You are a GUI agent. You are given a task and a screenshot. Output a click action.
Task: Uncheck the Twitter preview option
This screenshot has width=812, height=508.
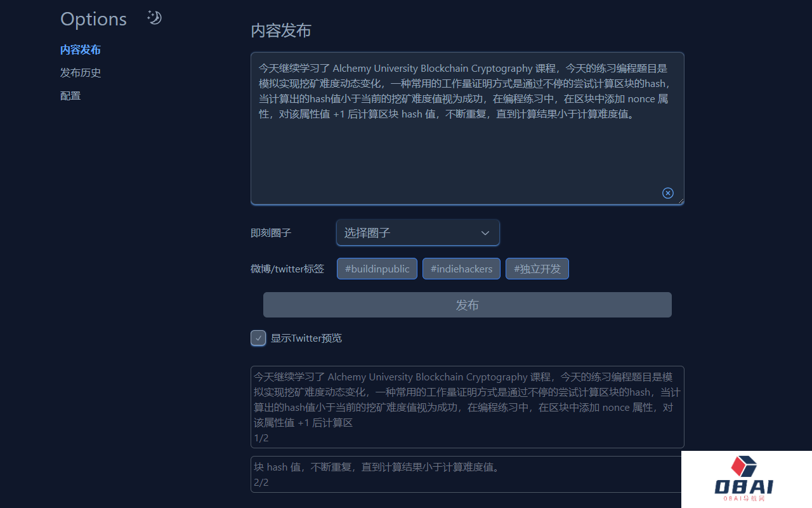point(258,338)
